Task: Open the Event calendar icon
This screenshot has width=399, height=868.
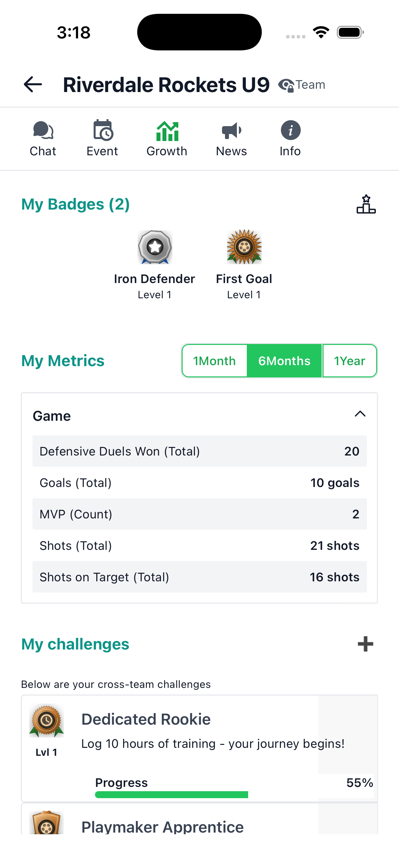Action: tap(103, 130)
